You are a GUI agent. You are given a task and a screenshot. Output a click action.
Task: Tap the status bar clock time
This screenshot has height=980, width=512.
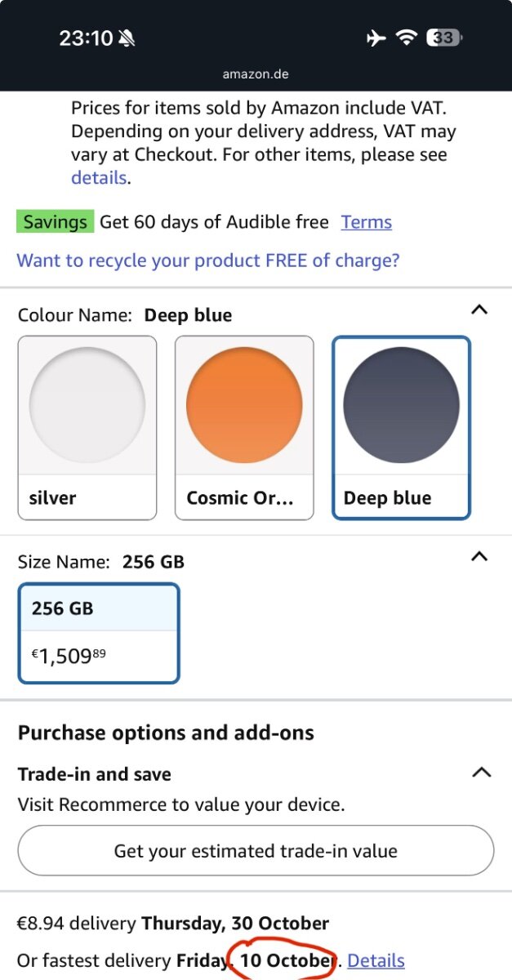point(85,38)
